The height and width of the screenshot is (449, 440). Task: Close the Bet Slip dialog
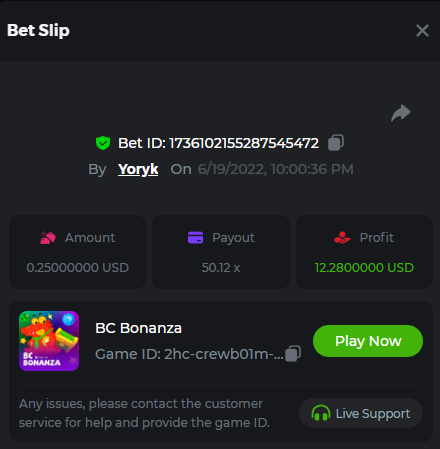422,31
